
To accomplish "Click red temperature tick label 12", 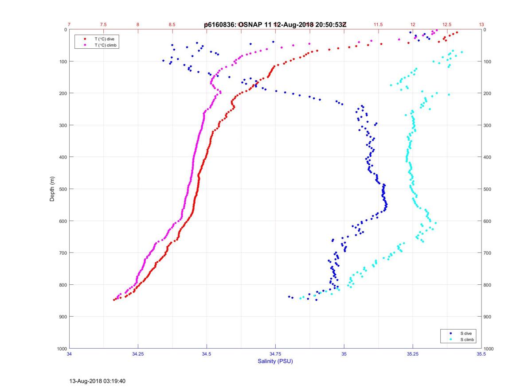I will point(413,24).
